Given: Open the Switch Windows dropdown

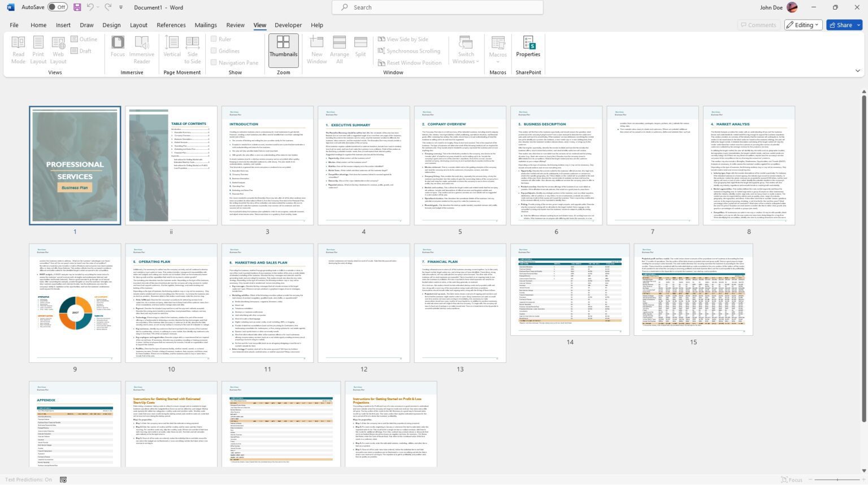Looking at the screenshot, I should [x=465, y=50].
